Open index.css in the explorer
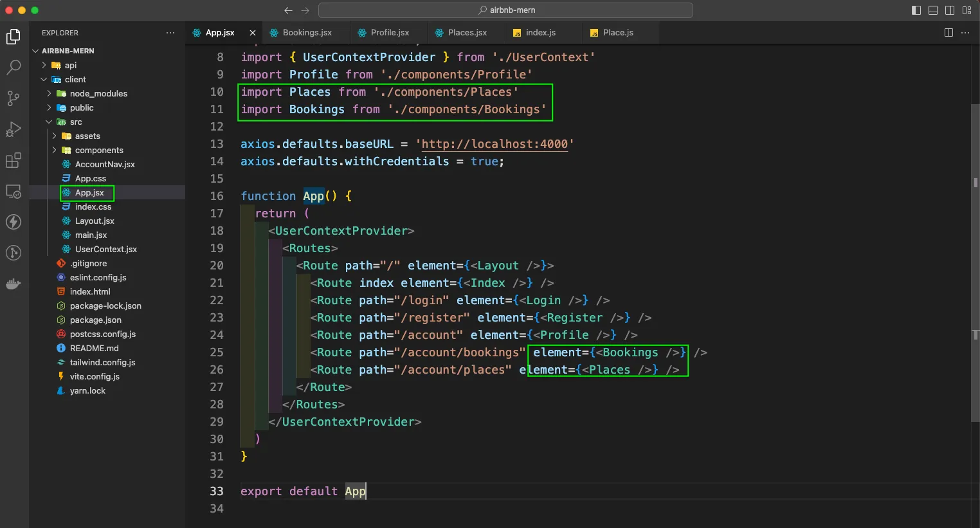Image resolution: width=980 pixels, height=528 pixels. pos(93,206)
